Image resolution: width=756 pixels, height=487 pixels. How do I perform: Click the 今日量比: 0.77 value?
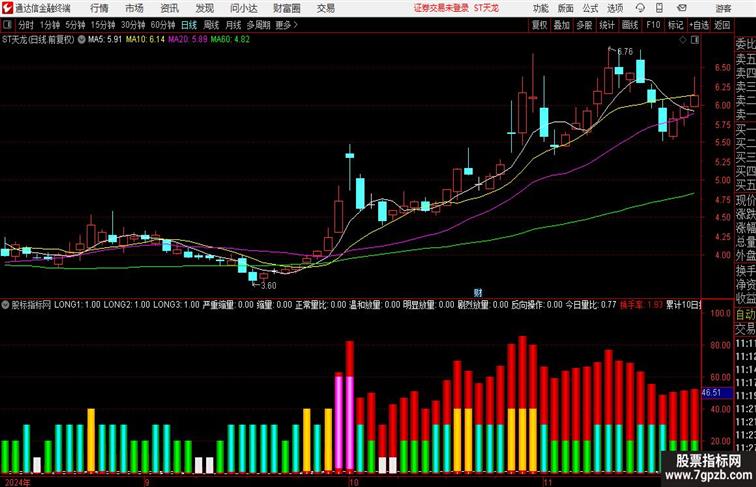[x=591, y=305]
